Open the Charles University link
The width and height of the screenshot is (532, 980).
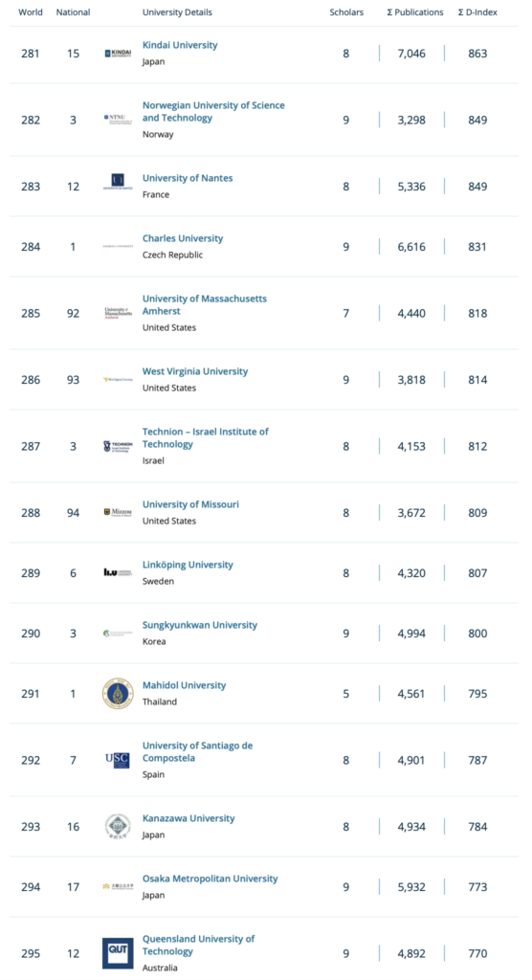(183, 238)
